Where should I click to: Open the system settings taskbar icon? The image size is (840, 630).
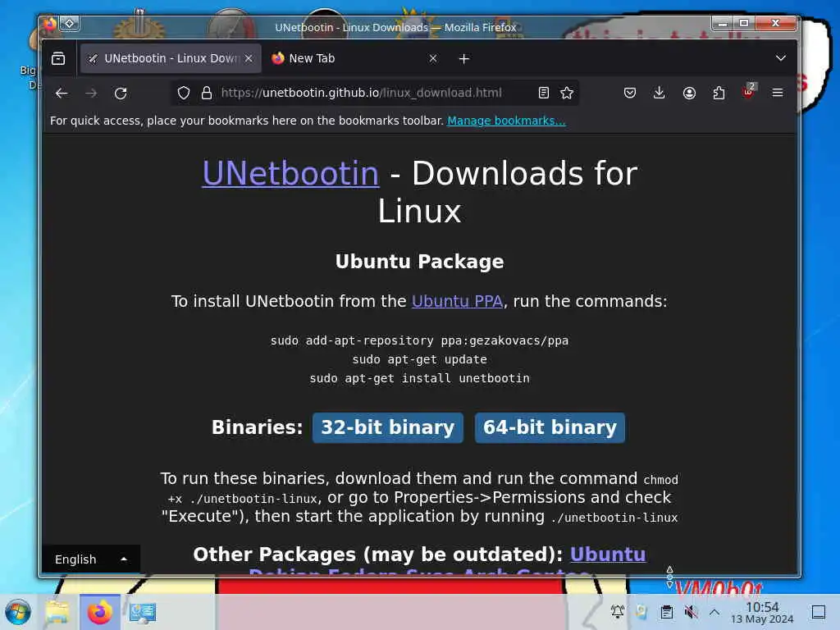[x=143, y=612]
